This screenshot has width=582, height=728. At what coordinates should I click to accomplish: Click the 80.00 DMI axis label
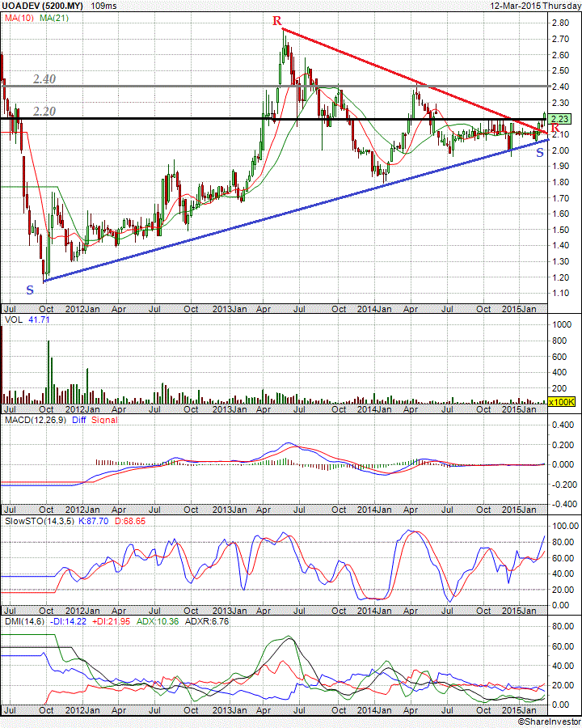(x=563, y=626)
